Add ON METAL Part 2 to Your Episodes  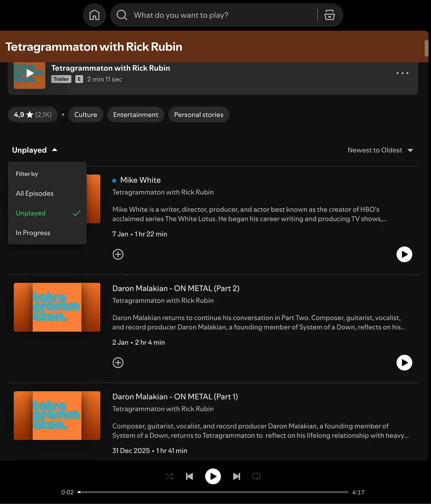coord(118,363)
